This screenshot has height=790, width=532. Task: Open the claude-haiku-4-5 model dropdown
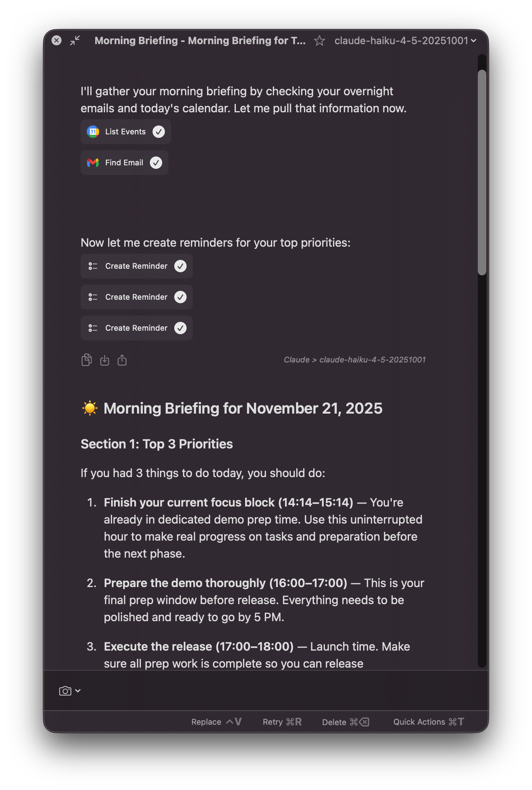point(405,41)
